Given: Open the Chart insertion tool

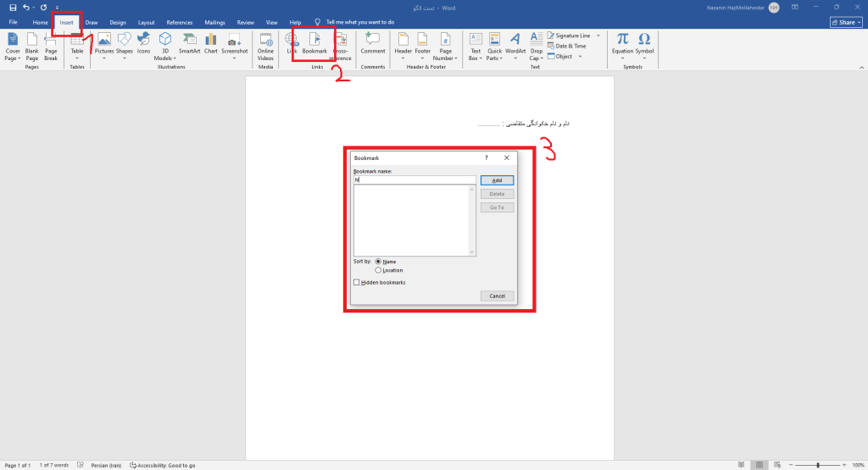Looking at the screenshot, I should click(x=210, y=42).
